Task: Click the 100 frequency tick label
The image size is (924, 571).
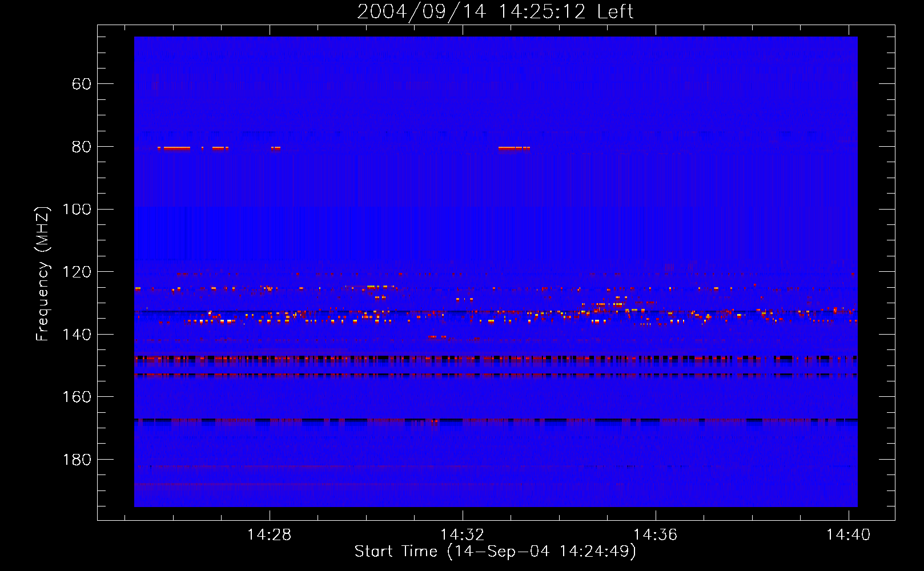Action: 77,210
